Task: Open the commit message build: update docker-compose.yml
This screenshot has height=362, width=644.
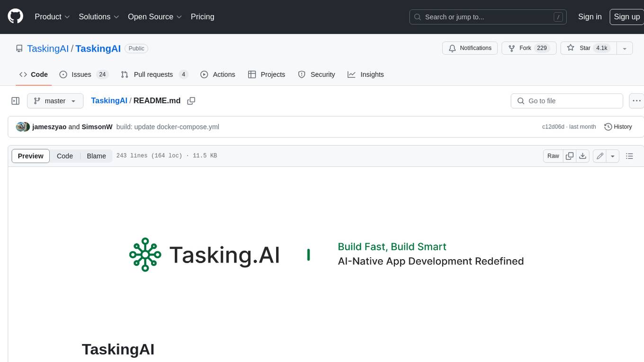Action: [168, 127]
